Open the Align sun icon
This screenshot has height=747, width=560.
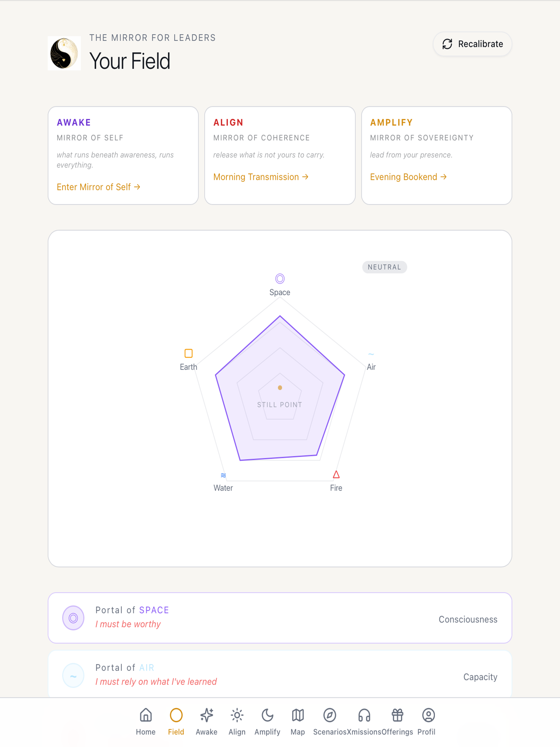point(237,715)
